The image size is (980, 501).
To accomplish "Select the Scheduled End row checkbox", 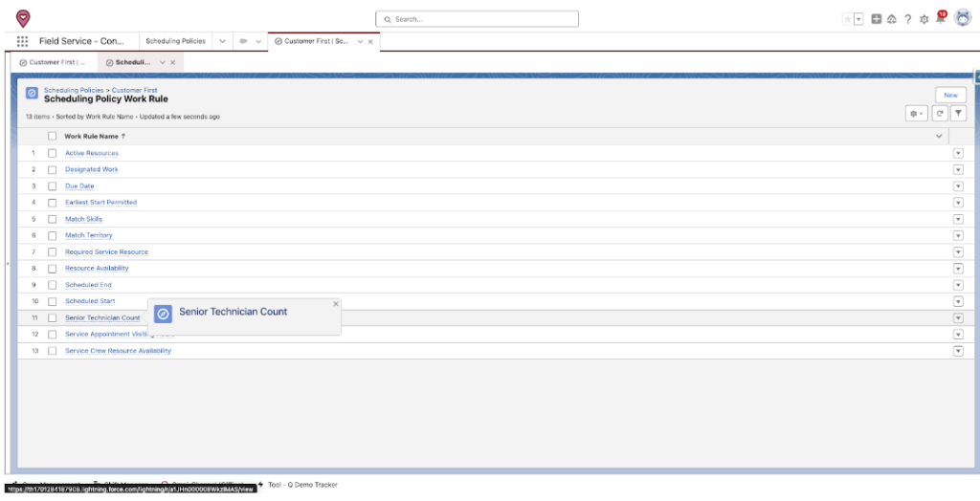I will click(x=52, y=285).
